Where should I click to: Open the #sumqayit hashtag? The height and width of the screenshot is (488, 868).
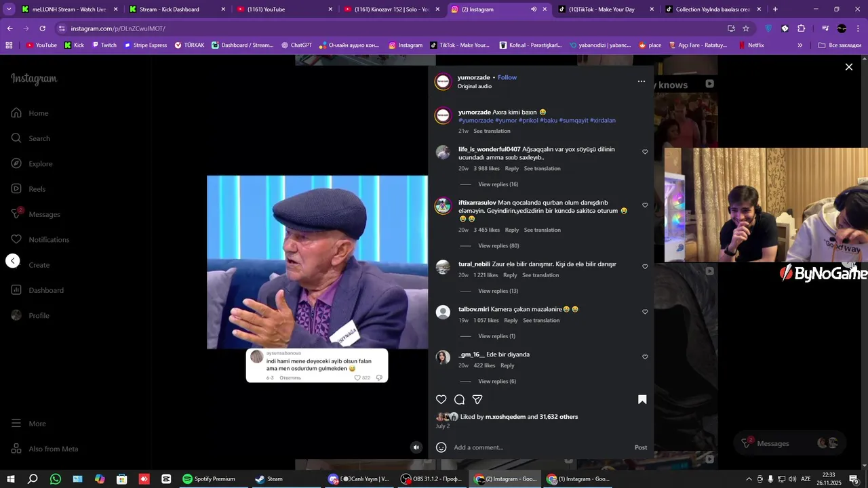click(x=574, y=121)
